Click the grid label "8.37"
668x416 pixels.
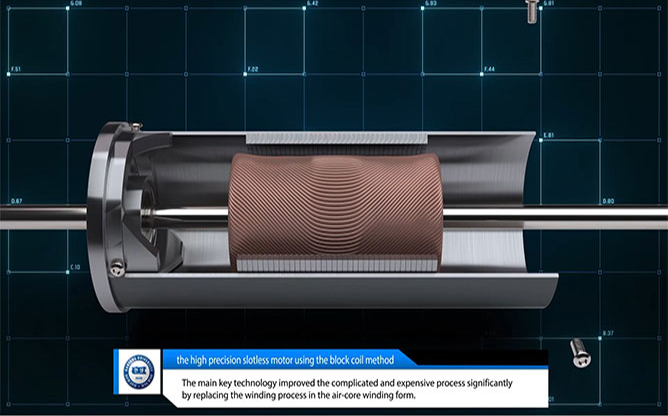pyautogui.click(x=608, y=333)
